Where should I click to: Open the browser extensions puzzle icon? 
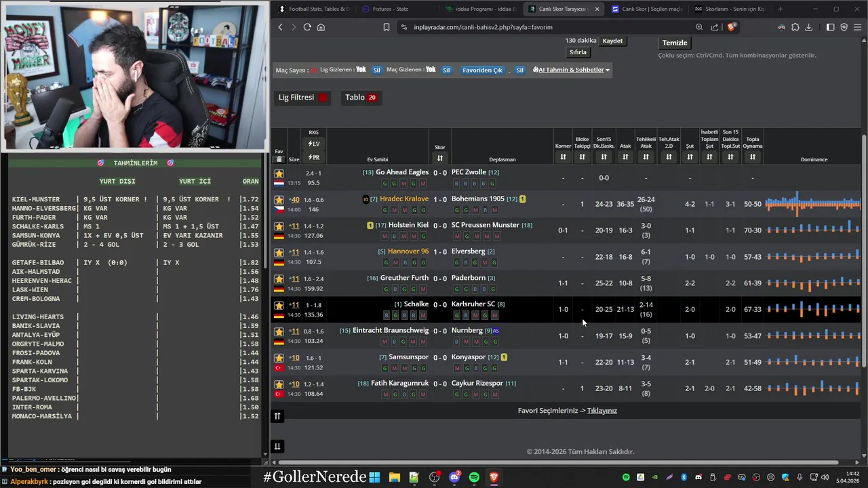click(x=795, y=27)
